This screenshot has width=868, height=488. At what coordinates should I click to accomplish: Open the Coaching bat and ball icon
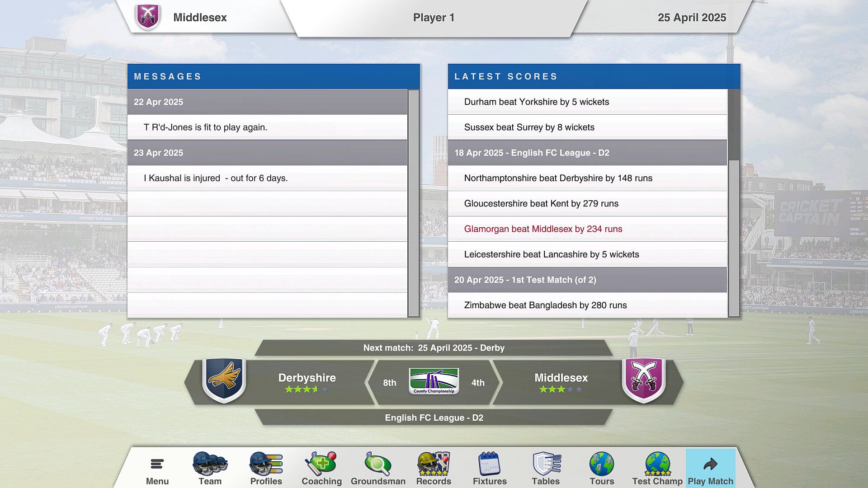[321, 464]
